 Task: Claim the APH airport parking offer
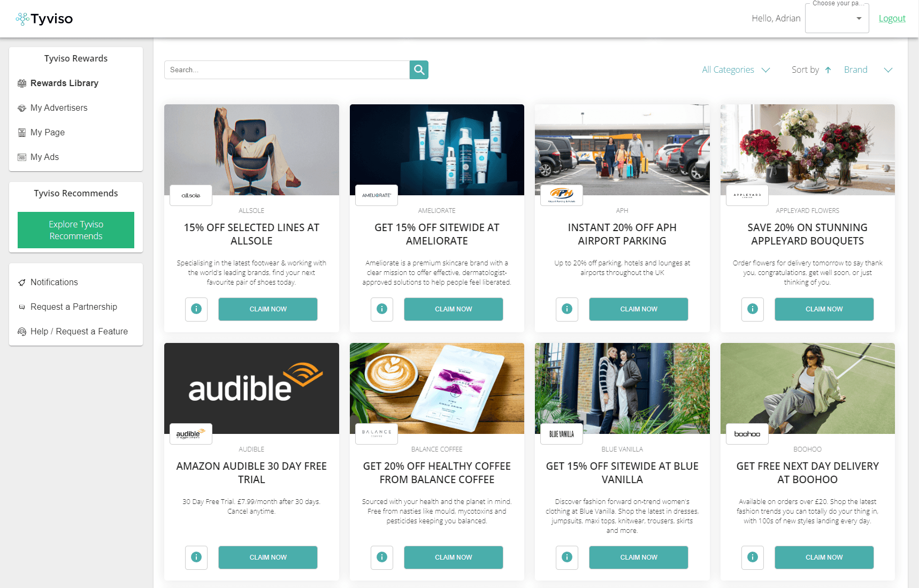[639, 309]
